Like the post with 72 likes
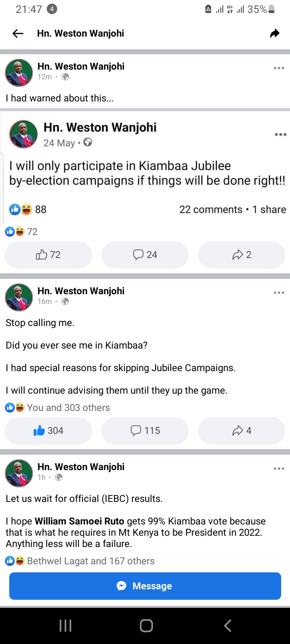 [x=48, y=255]
